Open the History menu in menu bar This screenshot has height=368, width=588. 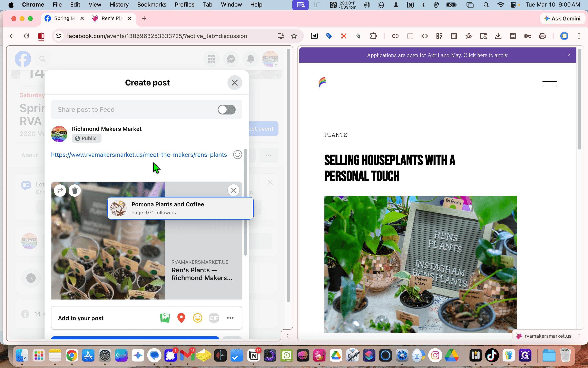pyautogui.click(x=119, y=5)
